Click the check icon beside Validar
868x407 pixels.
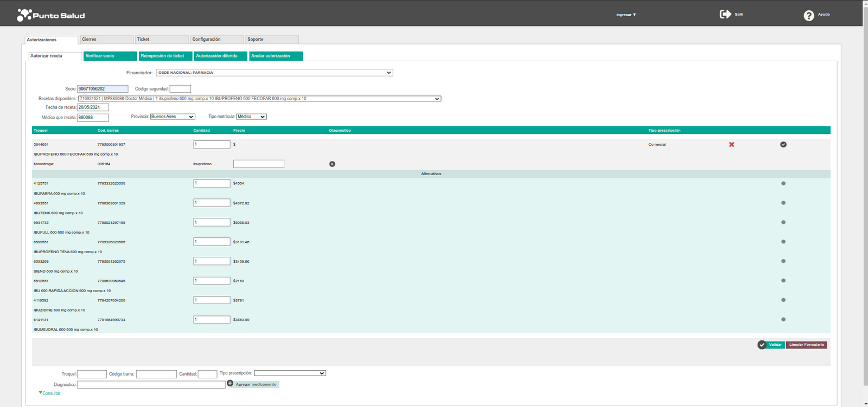coord(762,345)
